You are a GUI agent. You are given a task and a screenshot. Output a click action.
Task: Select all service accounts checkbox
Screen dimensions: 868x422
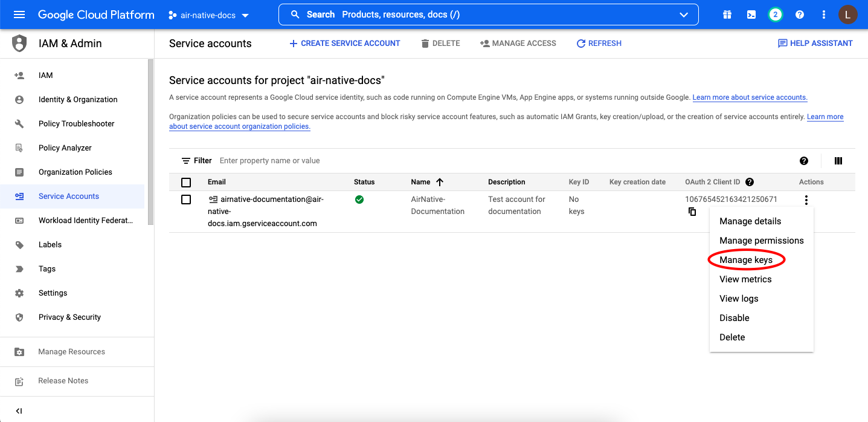[186, 182]
